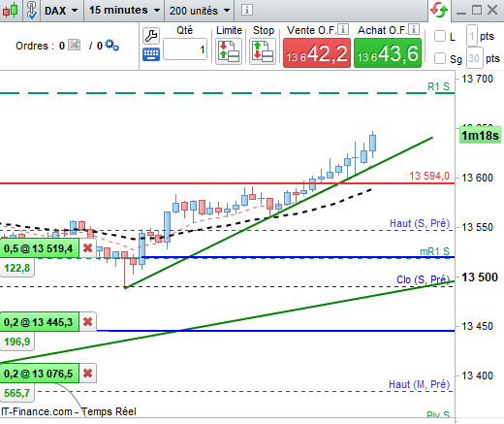The image size is (504, 424).
Task: Click the wrench settings icon
Action: tap(151, 36)
